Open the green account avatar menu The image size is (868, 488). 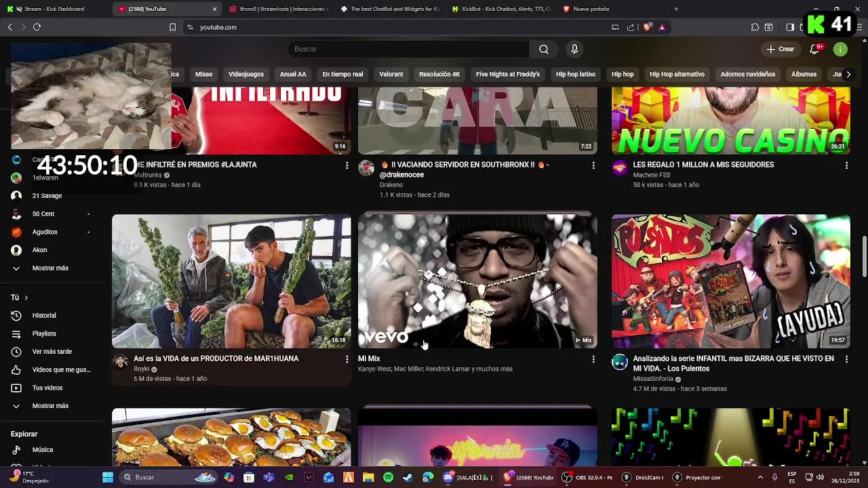point(840,49)
